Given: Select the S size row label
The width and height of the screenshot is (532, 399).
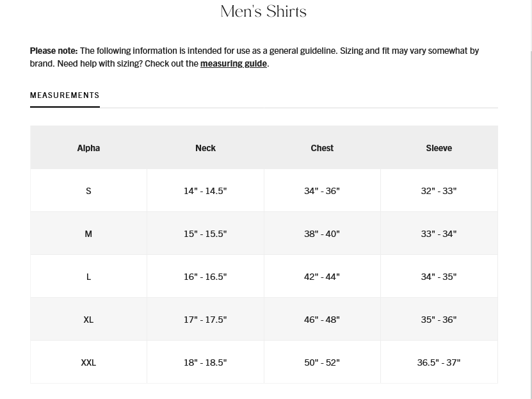Looking at the screenshot, I should tap(88, 191).
